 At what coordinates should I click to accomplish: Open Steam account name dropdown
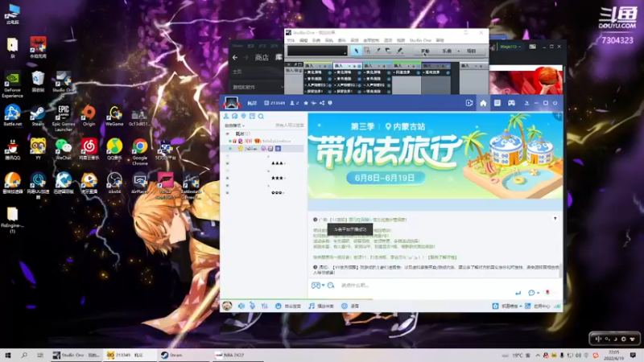(511, 47)
